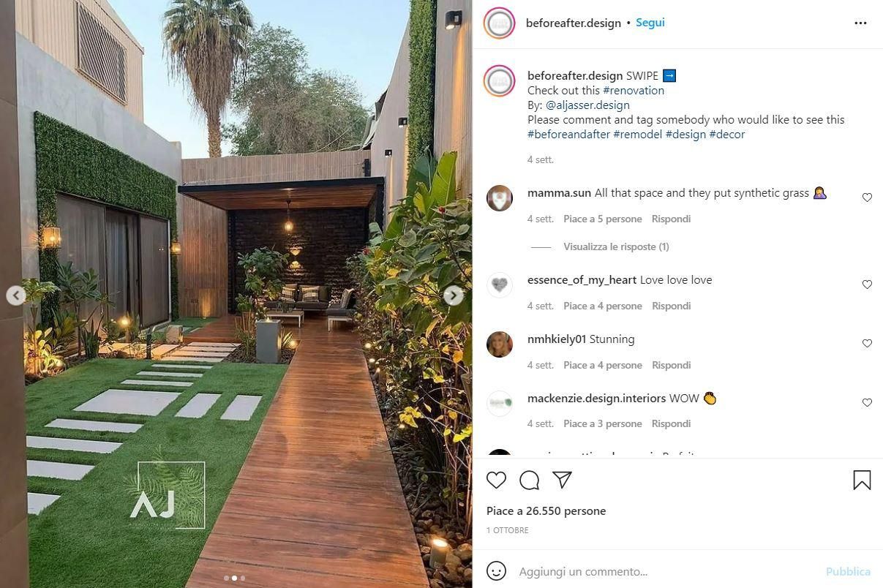Reply to mamma.sun with Rispondi
The image size is (883, 588).
pos(671,219)
